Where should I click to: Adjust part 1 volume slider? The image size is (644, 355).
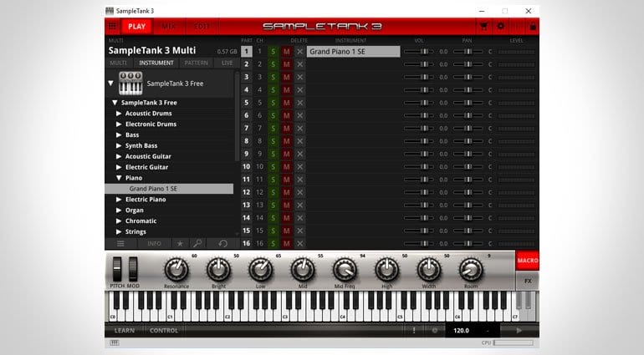click(419, 52)
